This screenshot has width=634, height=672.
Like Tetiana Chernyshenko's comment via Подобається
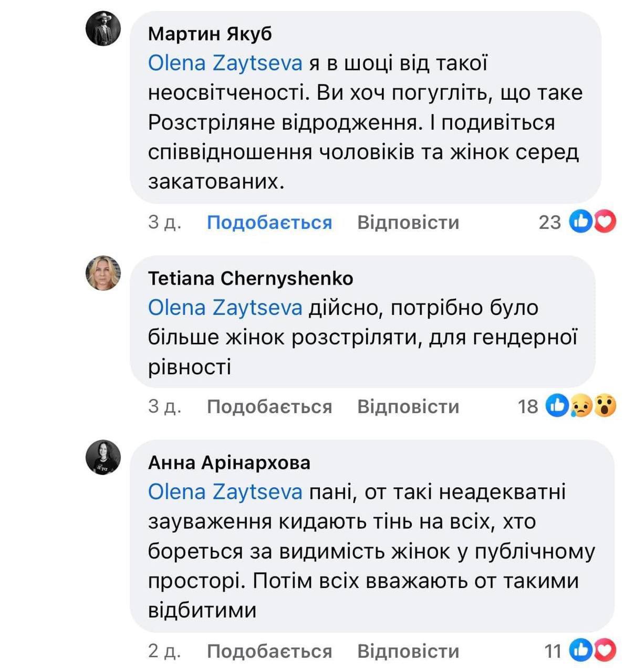click(x=269, y=406)
